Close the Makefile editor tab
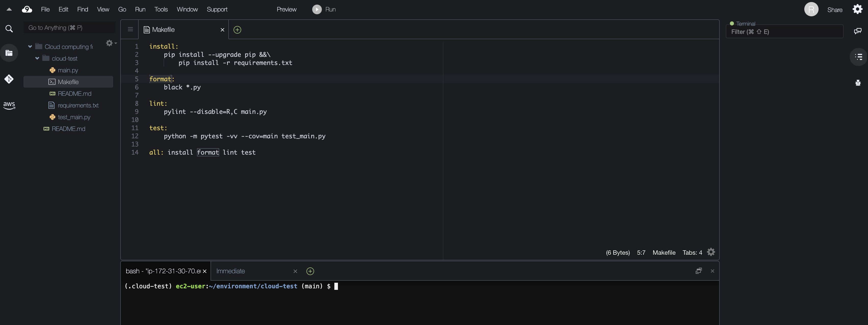 point(222,30)
